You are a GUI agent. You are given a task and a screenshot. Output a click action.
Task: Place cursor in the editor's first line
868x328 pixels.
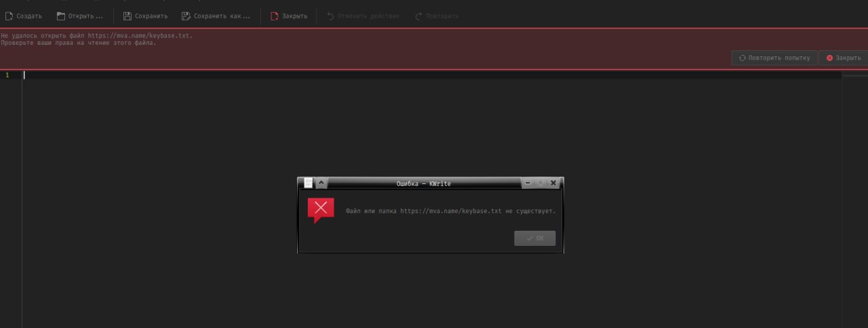coord(431,75)
